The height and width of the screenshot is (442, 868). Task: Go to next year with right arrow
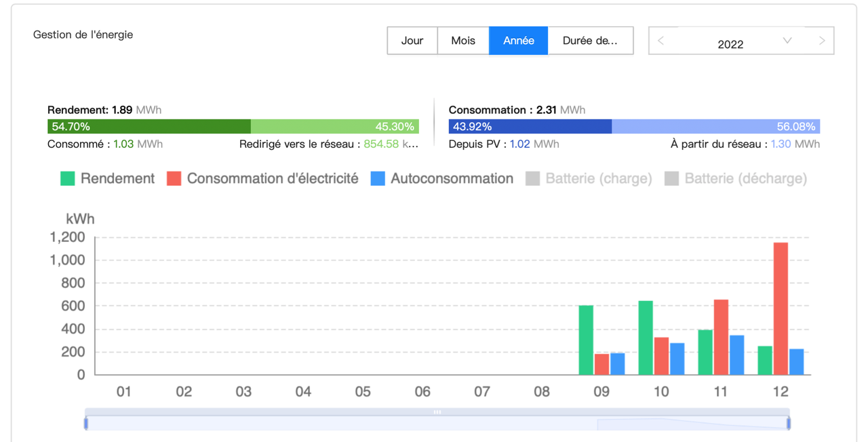pyautogui.click(x=822, y=41)
